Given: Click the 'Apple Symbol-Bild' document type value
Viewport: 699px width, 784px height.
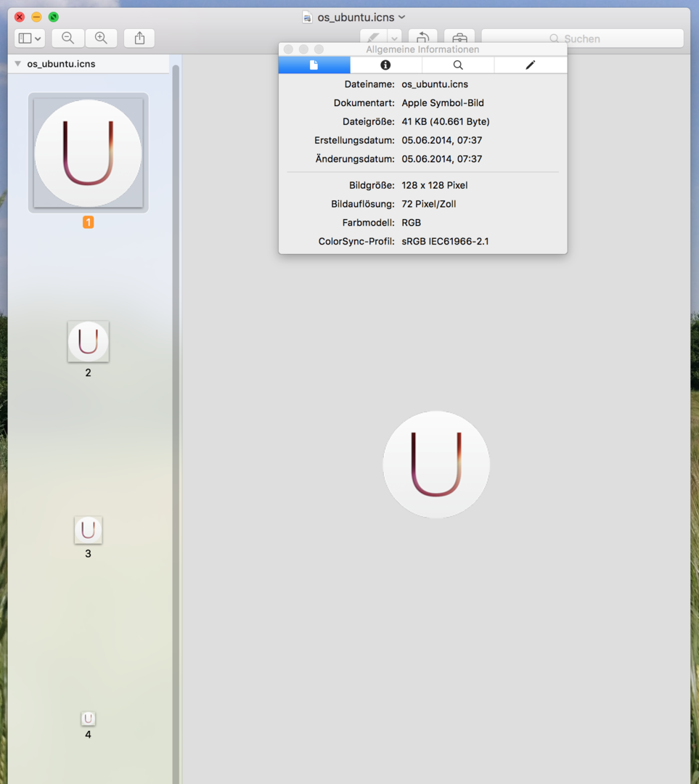Looking at the screenshot, I should click(443, 103).
